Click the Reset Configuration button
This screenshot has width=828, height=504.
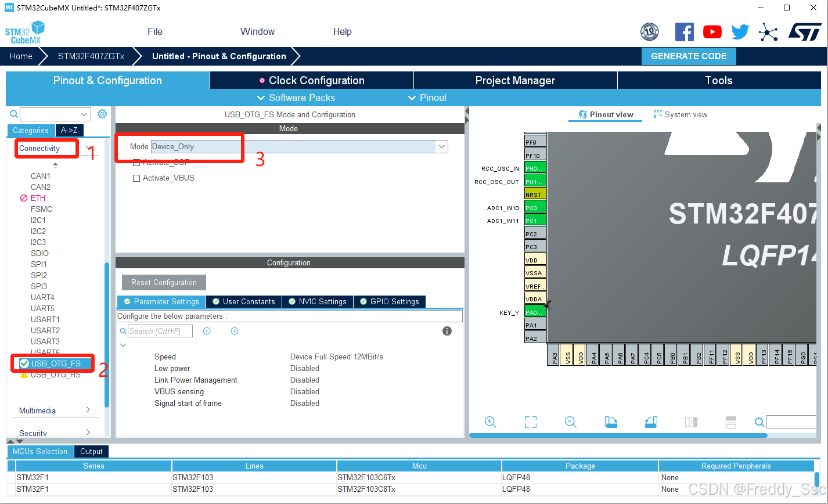click(x=164, y=282)
